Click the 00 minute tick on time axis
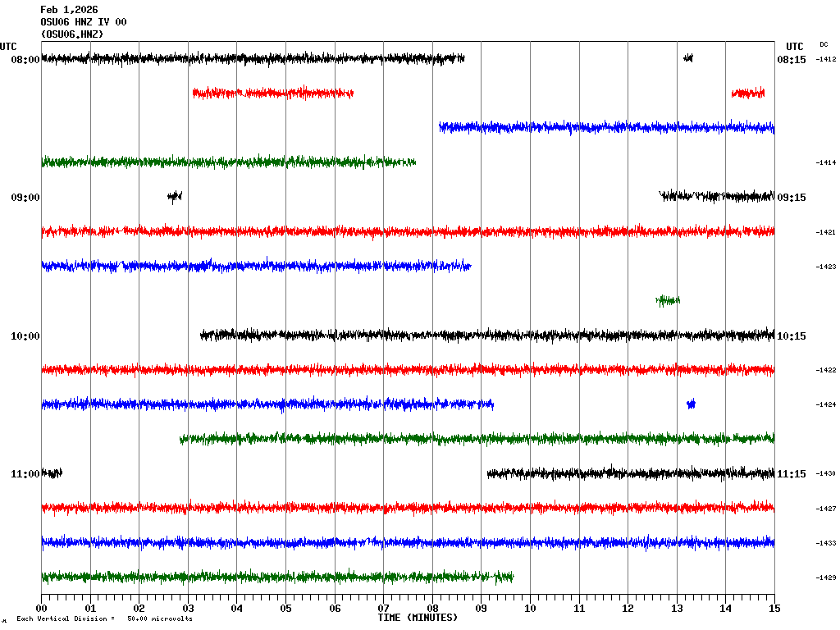This screenshot has width=840, height=630. tap(41, 609)
